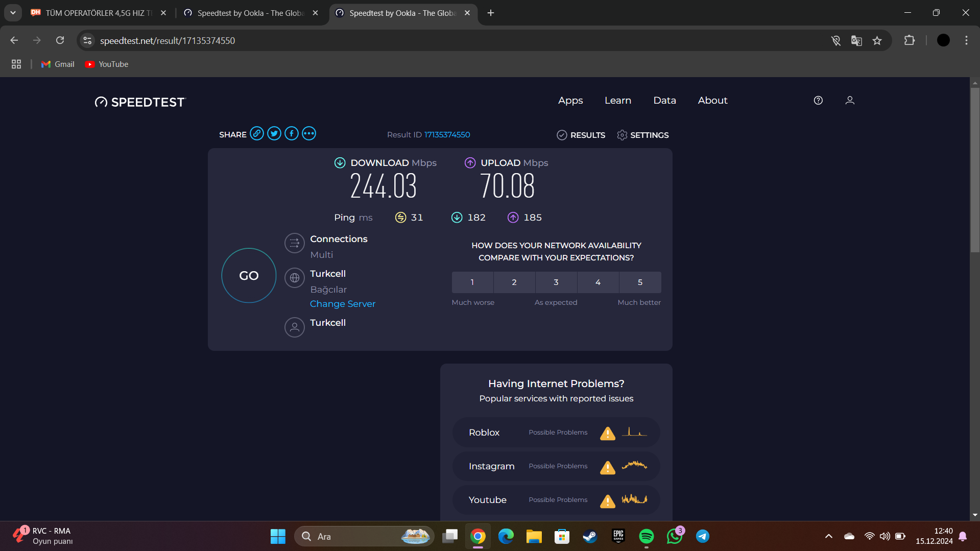Open the volume speaker tray icon
980x551 pixels.
(885, 536)
